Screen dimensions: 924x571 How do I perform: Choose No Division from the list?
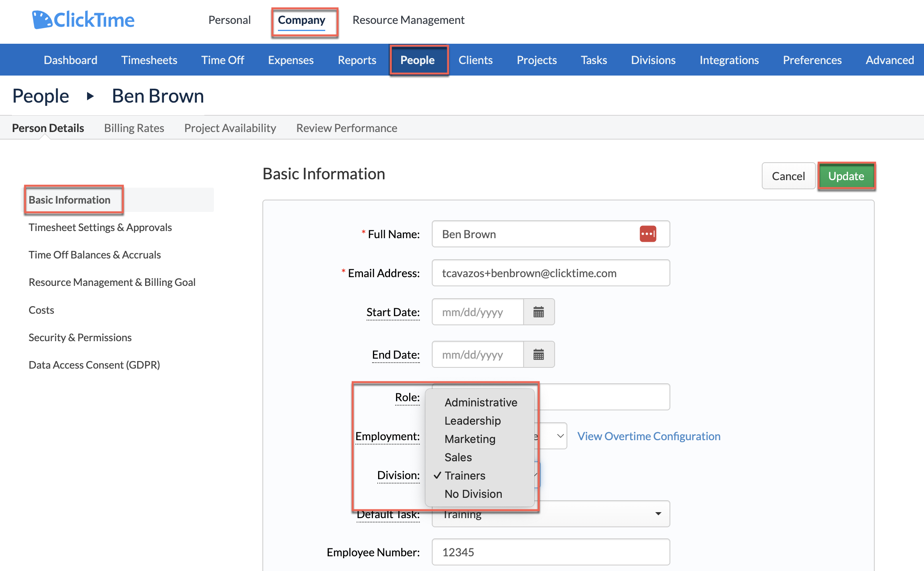point(480,494)
